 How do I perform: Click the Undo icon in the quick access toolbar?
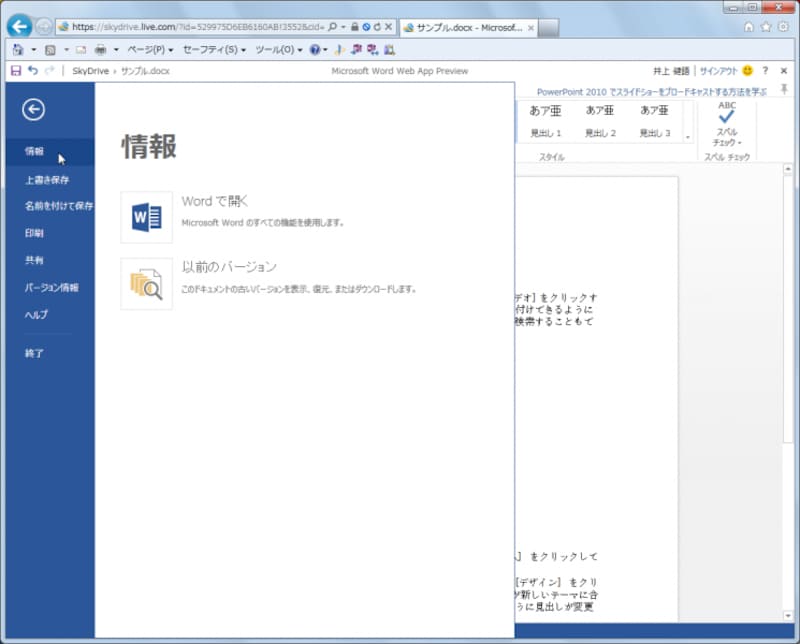(33, 70)
